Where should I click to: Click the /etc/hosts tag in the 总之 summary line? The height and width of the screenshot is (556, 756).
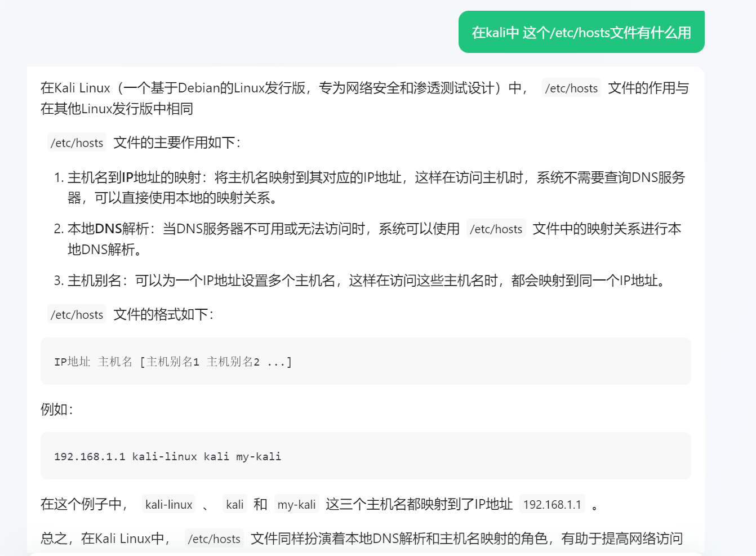214,539
